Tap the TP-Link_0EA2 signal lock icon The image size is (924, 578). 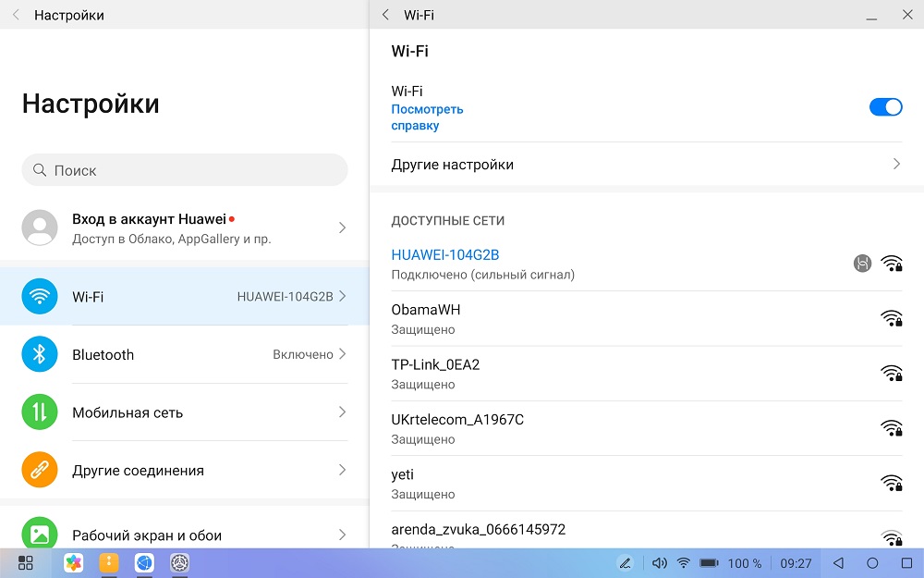(x=892, y=374)
